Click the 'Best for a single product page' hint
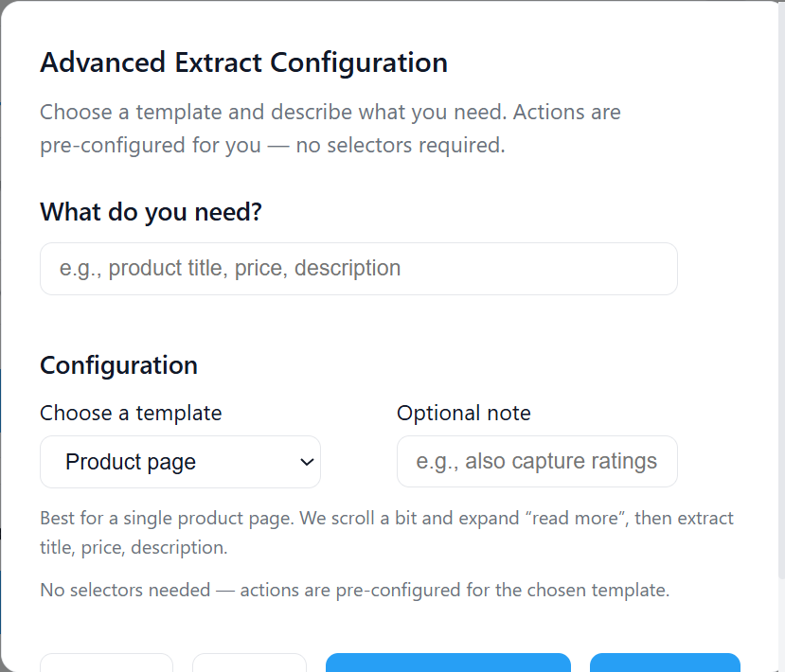This screenshot has width=785, height=672. point(386,518)
